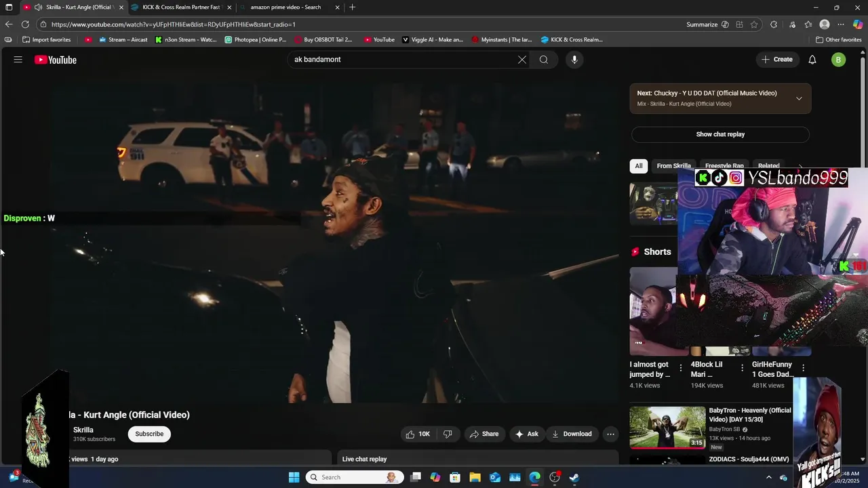868x488 pixels.
Task: Show hidden system tray icons chevron
Action: click(x=768, y=477)
